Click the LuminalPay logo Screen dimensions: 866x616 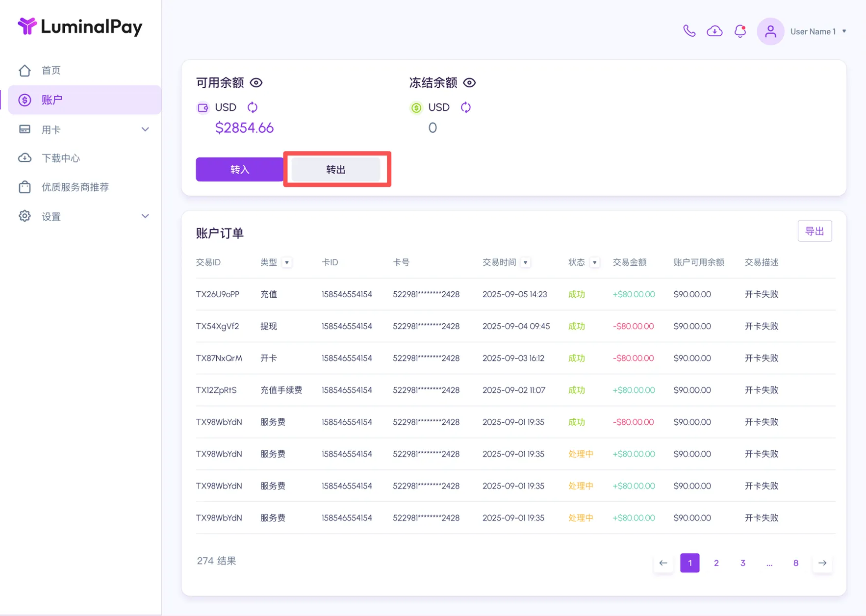pos(80,26)
